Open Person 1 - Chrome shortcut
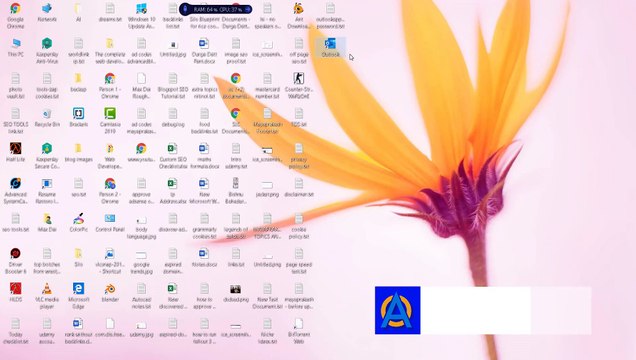Viewport: 636px width, 360px height. tap(110, 86)
